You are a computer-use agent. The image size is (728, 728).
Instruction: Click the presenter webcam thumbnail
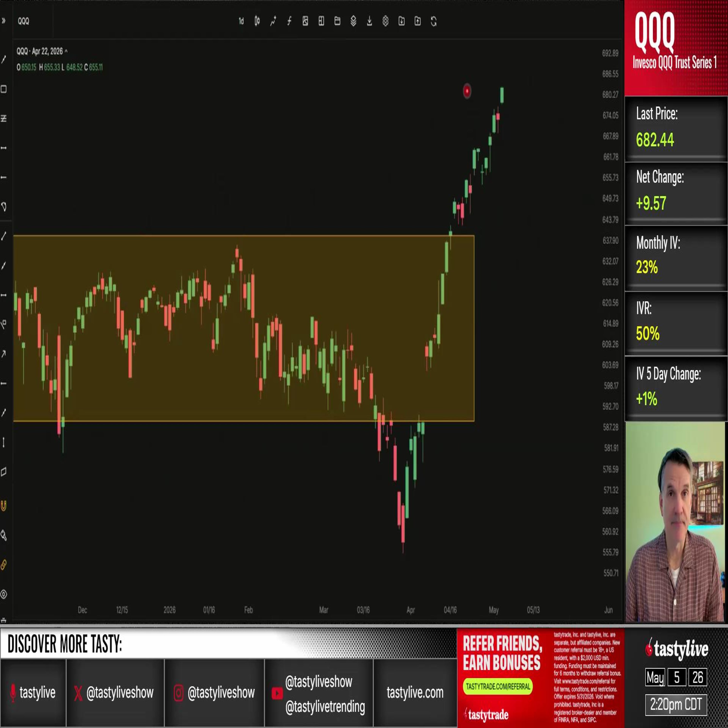point(675,522)
